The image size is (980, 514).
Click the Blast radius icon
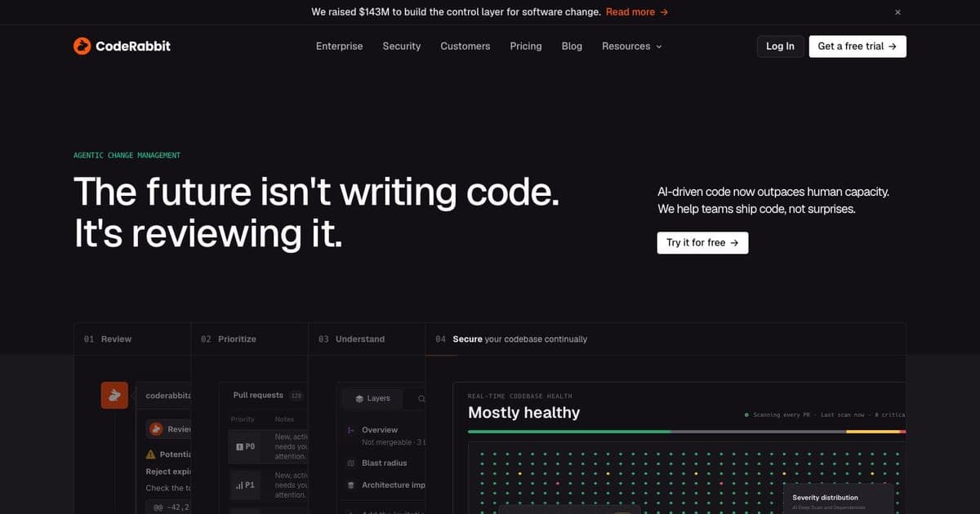point(351,463)
